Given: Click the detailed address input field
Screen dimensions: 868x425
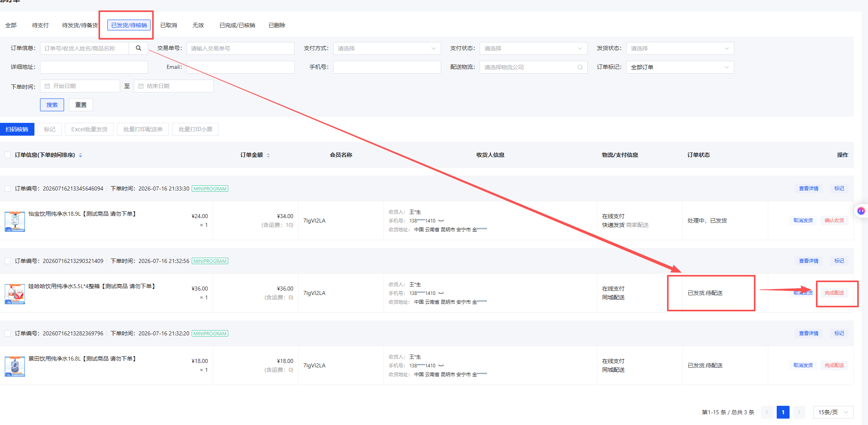Looking at the screenshot, I should (x=94, y=67).
